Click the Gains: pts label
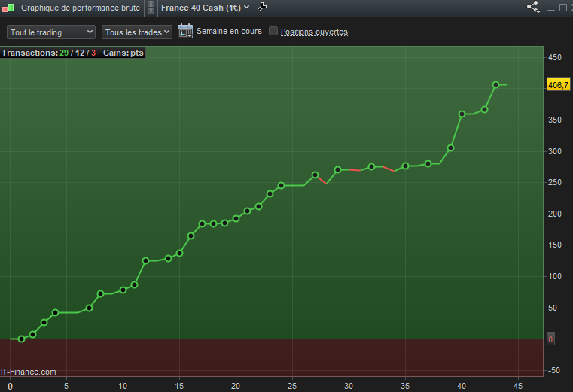This screenshot has height=392, width=573. [123, 53]
